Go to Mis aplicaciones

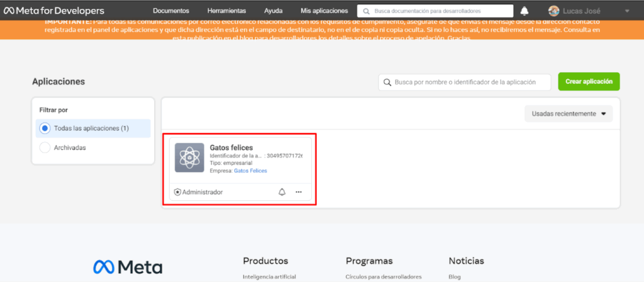[x=324, y=11]
